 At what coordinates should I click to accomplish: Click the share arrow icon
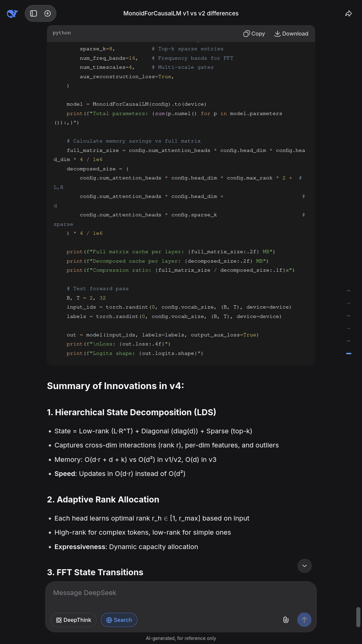(x=349, y=13)
